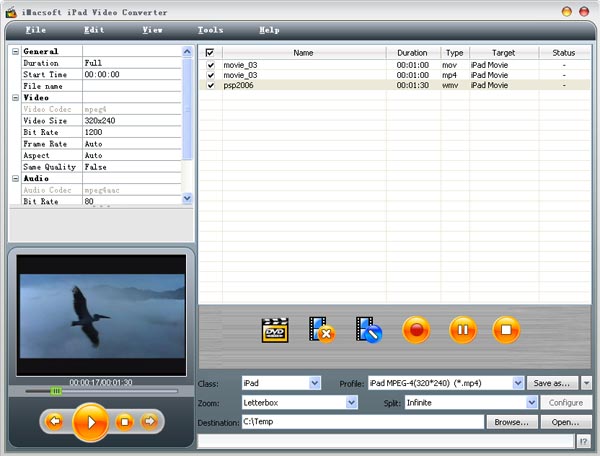Click the Destination path field

[363, 422]
